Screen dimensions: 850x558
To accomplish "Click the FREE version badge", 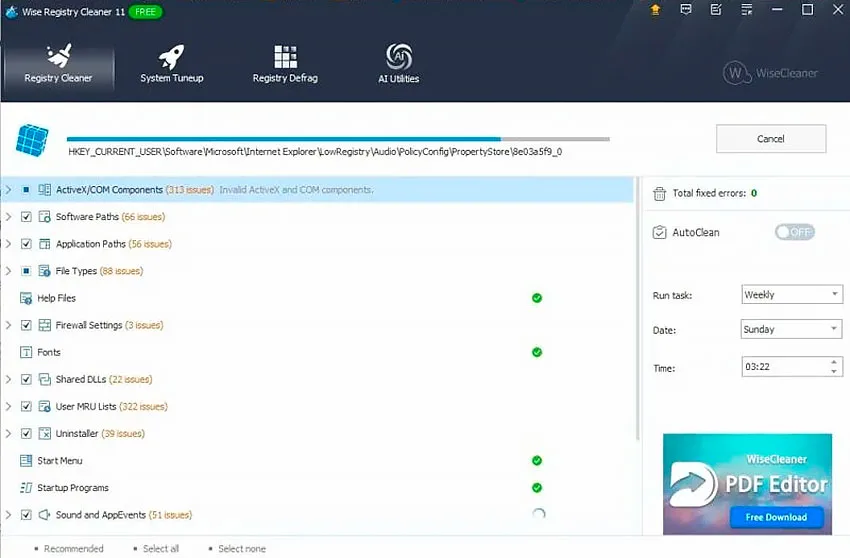I will click(x=145, y=11).
